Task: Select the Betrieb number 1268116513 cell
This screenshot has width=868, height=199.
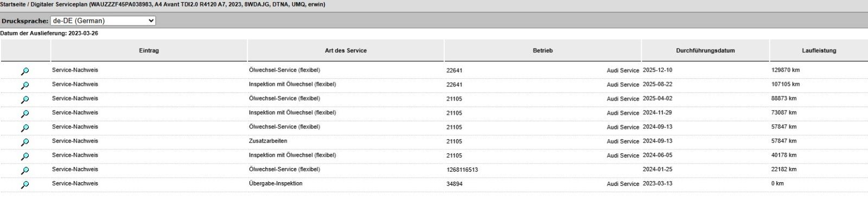Action: (x=462, y=170)
